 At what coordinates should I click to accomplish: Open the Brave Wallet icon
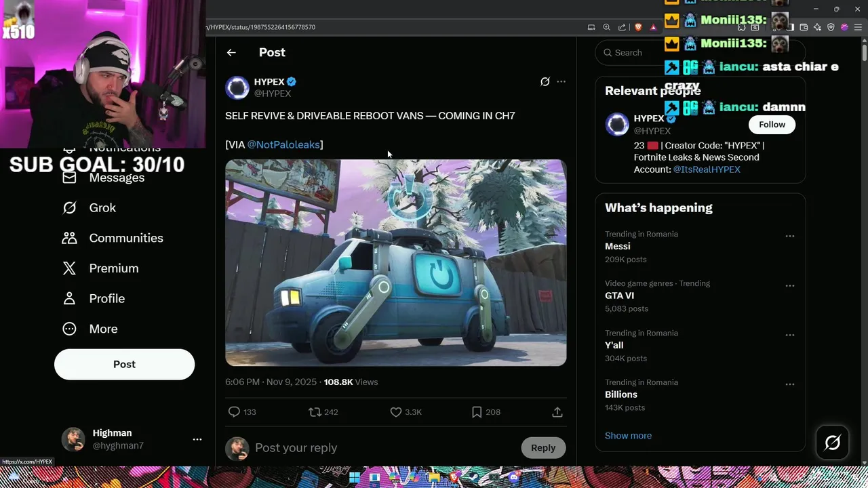tap(804, 27)
